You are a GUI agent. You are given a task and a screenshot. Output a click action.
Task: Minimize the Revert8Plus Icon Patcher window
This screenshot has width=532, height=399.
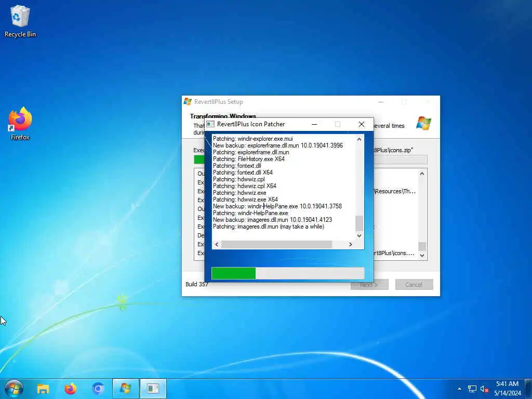[x=314, y=124]
